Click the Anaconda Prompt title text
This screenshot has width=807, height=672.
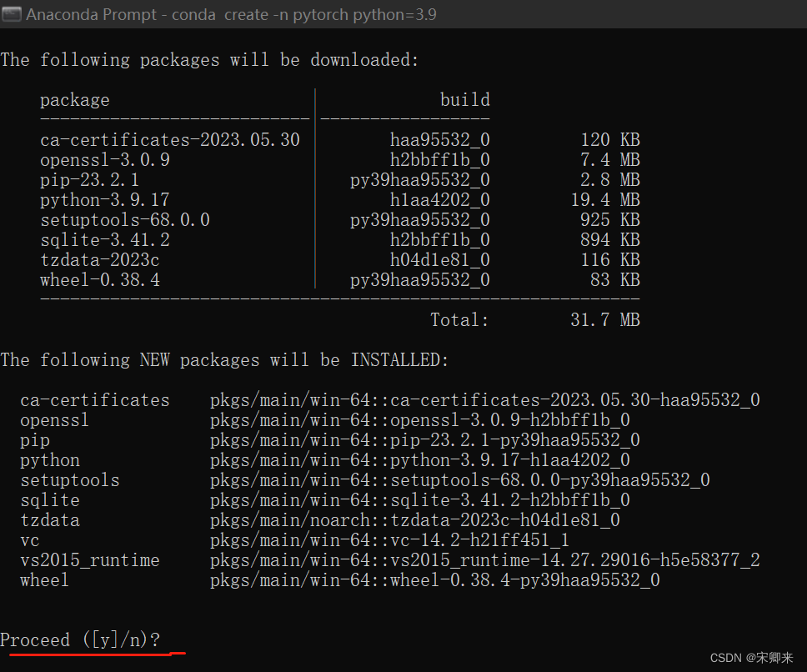click(x=92, y=13)
